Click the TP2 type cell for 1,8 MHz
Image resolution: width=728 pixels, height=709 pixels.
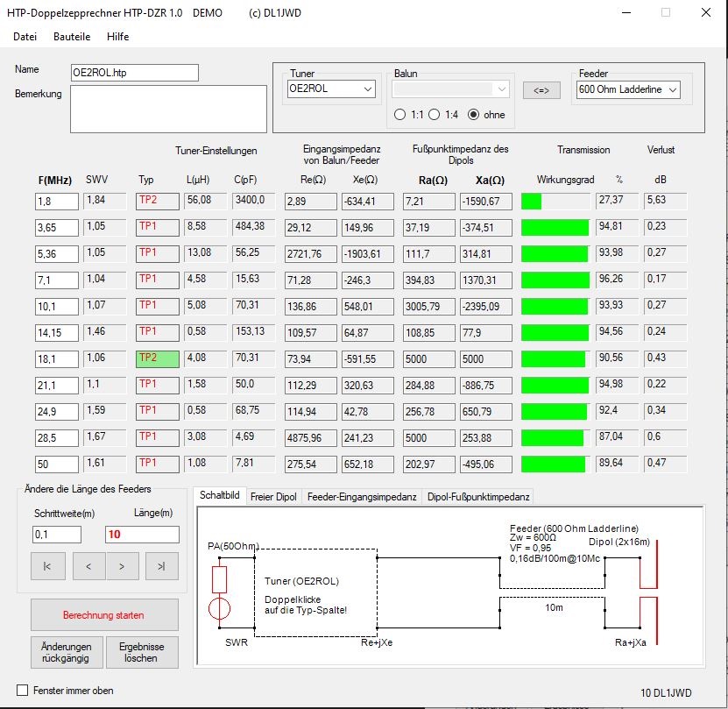click(x=158, y=201)
